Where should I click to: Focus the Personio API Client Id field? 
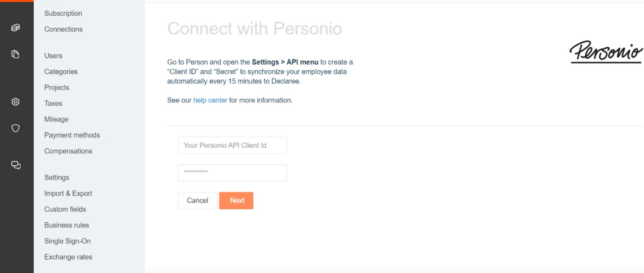[232, 145]
